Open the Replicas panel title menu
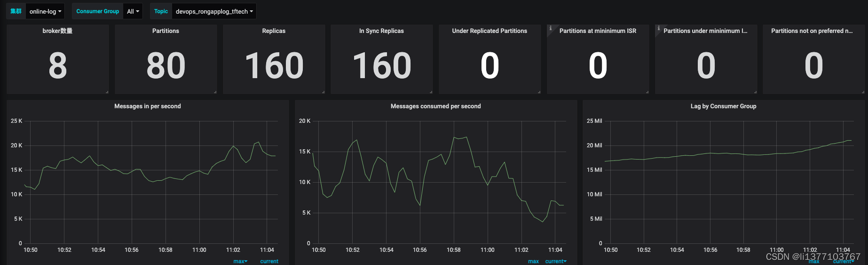The image size is (868, 265). tap(274, 31)
